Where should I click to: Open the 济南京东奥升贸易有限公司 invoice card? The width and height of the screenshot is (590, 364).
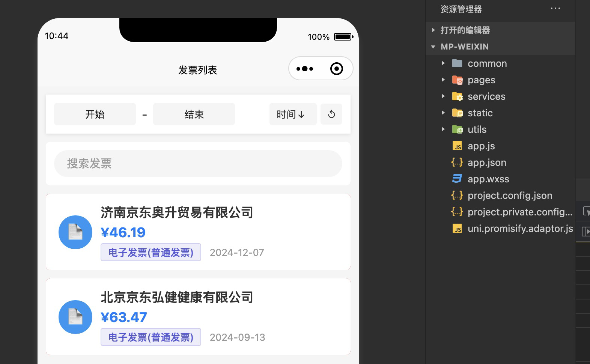[198, 232]
